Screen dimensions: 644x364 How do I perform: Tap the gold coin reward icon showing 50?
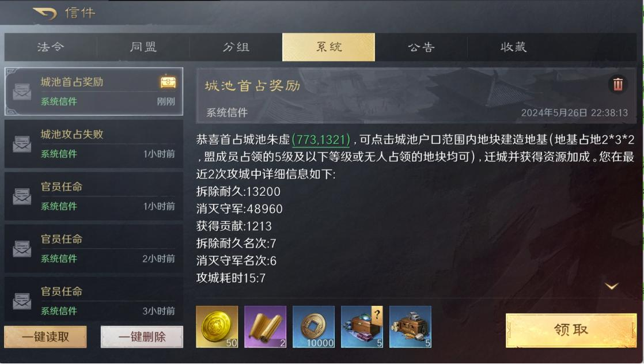217,327
